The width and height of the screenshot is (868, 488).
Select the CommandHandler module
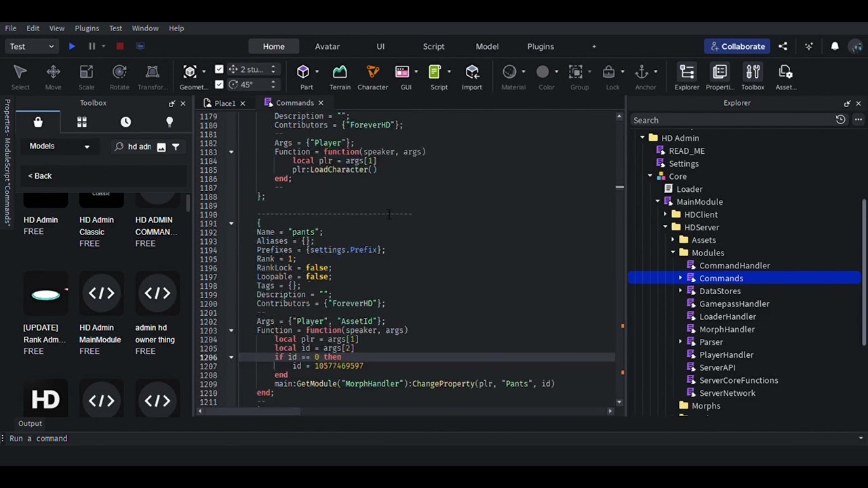point(734,266)
